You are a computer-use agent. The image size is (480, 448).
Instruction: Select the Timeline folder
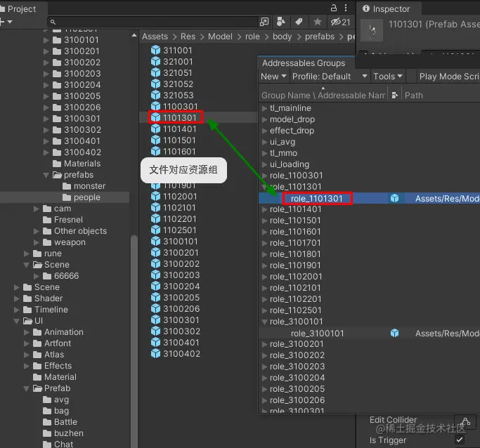[45, 310]
